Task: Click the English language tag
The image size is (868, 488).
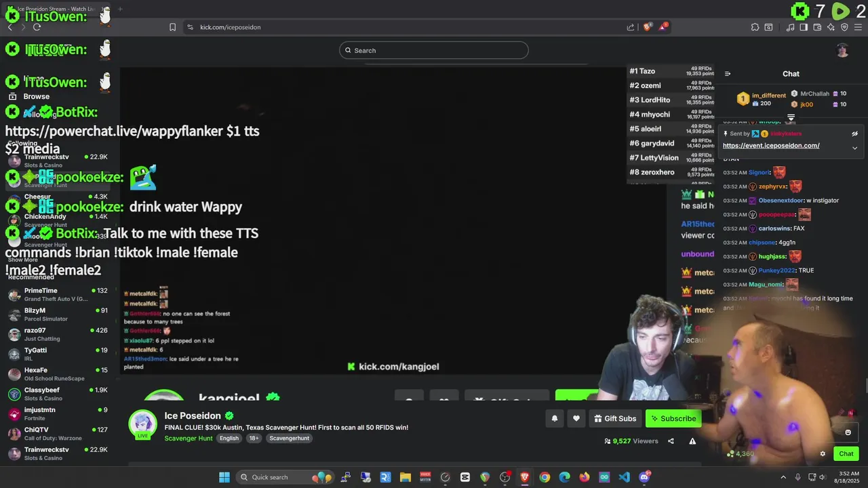Action: 229,439
